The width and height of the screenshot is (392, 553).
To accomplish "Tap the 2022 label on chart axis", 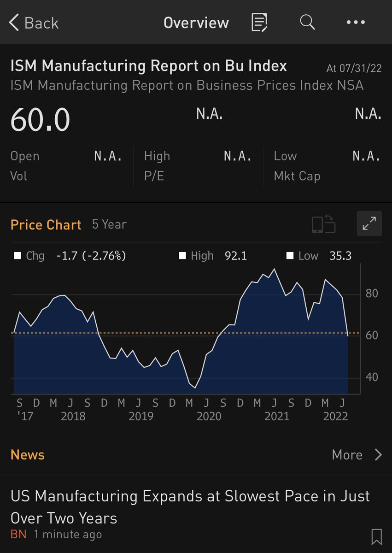I will coord(335,416).
